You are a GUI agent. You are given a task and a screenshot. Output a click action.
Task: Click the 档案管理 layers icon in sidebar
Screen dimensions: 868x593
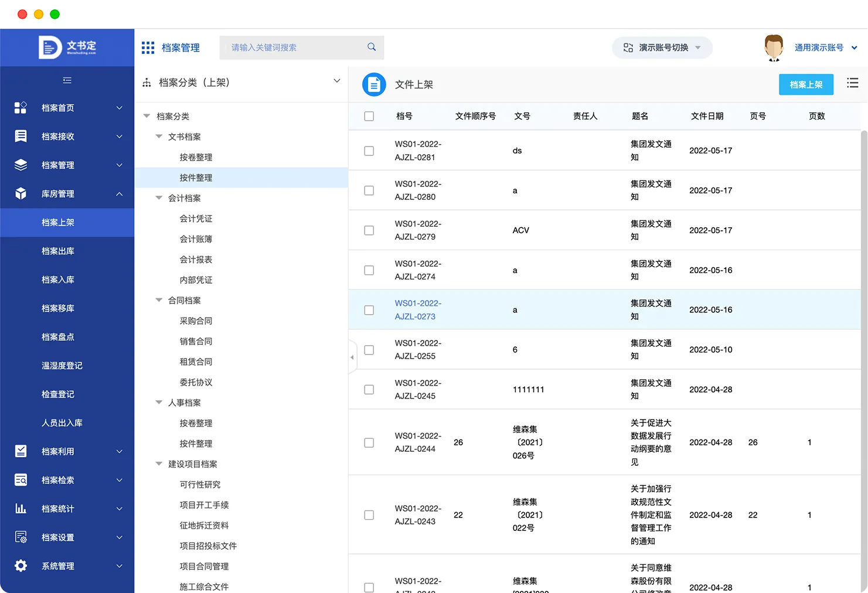[21, 165]
